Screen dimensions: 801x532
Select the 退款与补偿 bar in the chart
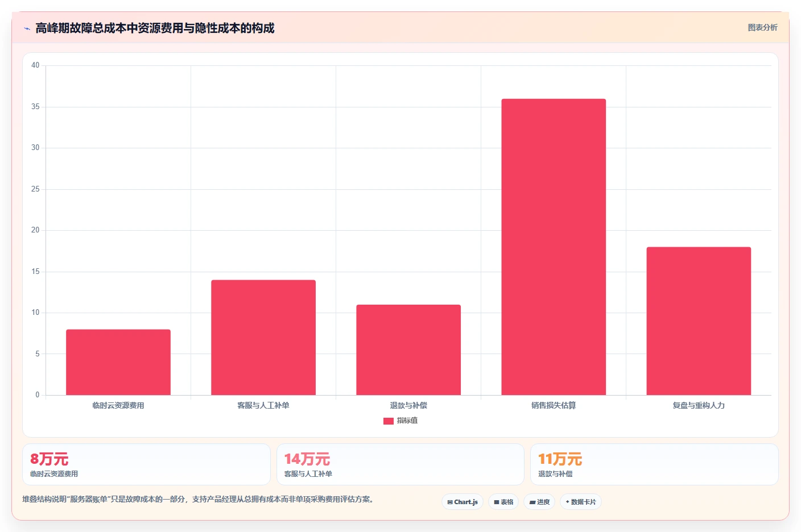408,350
